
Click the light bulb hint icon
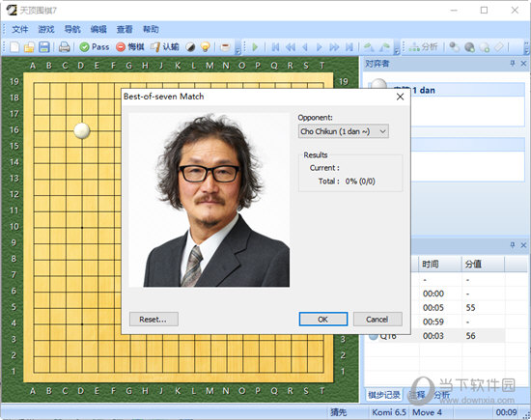point(206,46)
